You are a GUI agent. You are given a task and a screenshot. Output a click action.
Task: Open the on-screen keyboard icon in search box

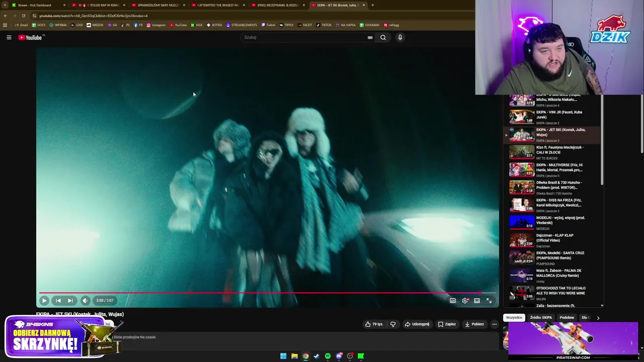pyautogui.click(x=370, y=37)
